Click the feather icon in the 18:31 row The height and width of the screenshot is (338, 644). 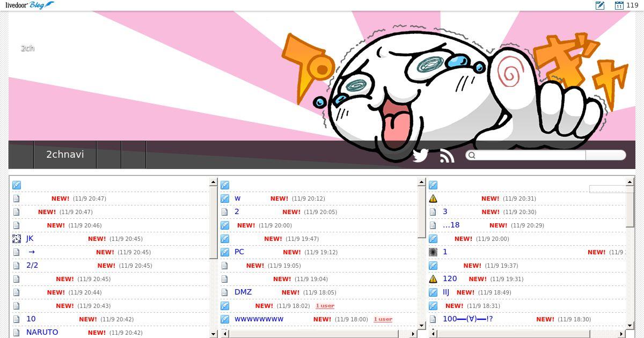[433, 306]
